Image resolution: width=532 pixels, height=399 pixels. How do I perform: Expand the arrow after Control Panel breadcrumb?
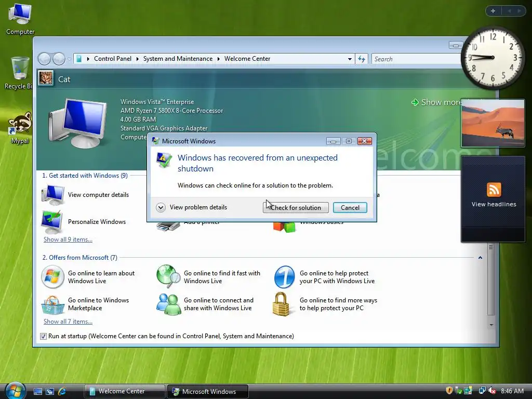click(137, 59)
